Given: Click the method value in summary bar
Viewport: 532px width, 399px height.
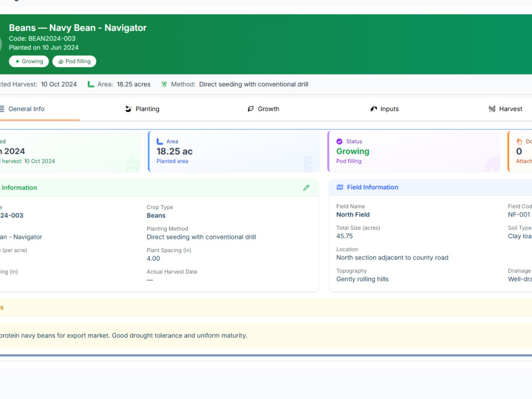Looking at the screenshot, I should pos(253,84).
